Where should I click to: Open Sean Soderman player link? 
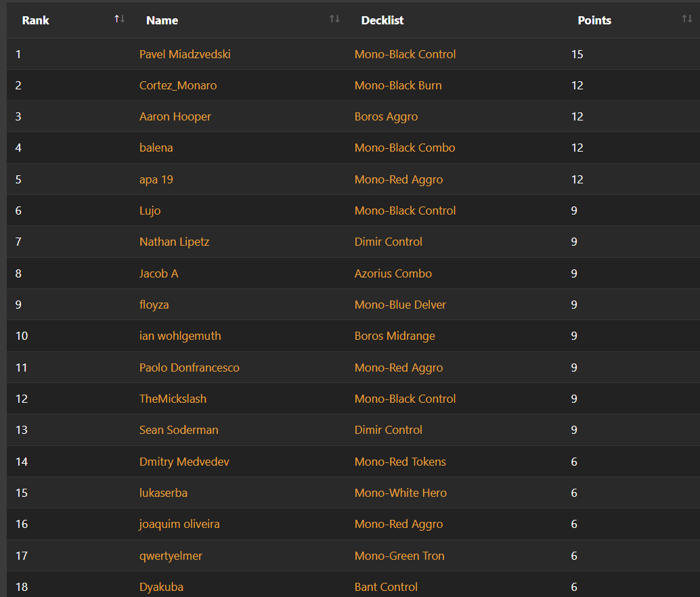click(x=179, y=430)
